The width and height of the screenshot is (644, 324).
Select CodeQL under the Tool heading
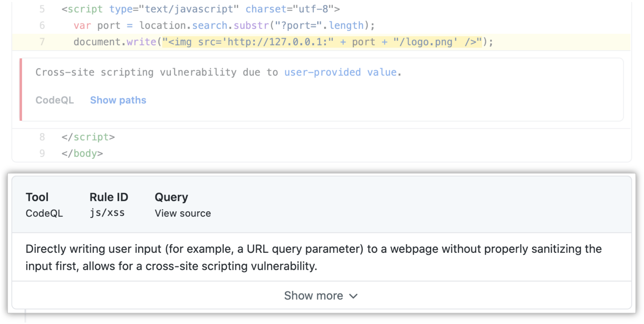pos(44,213)
